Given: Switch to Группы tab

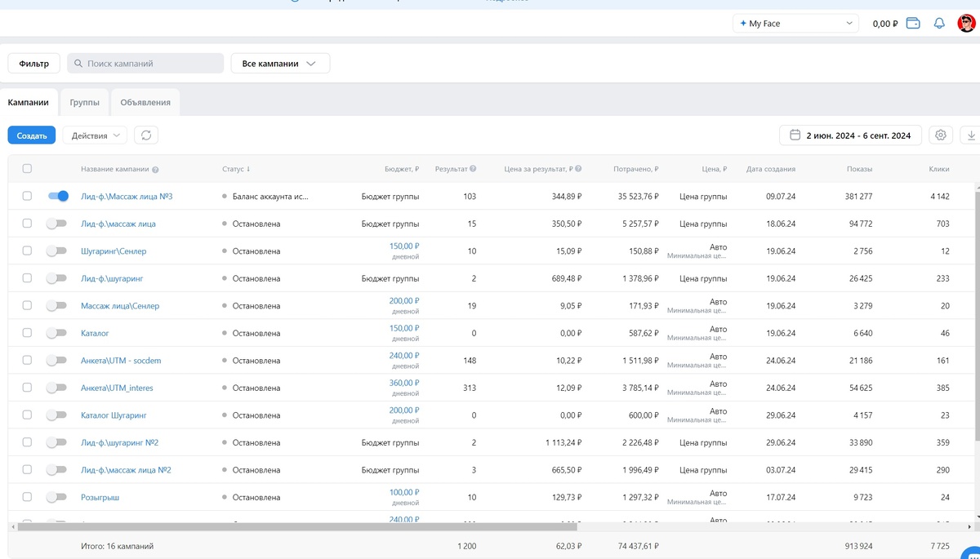Looking at the screenshot, I should click(85, 103).
